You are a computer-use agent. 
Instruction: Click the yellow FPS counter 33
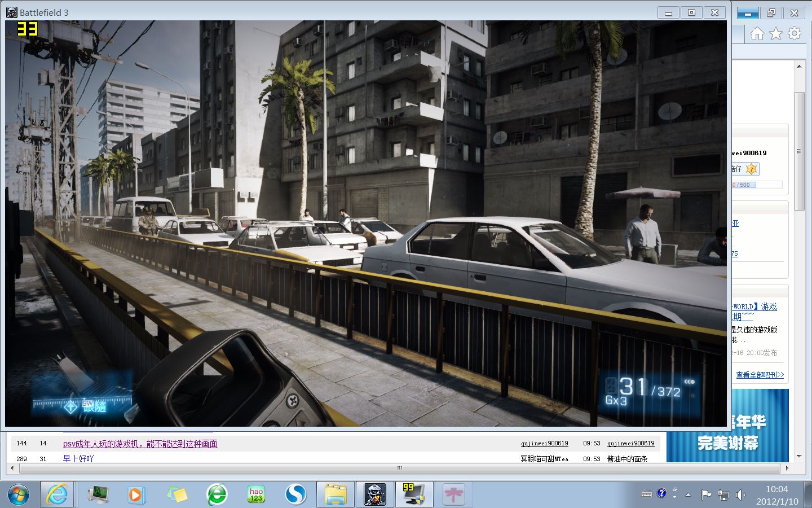coord(27,29)
